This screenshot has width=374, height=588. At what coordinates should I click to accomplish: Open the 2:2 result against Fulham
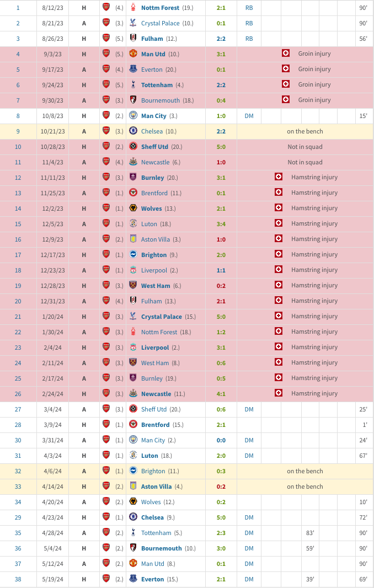pyautogui.click(x=221, y=39)
